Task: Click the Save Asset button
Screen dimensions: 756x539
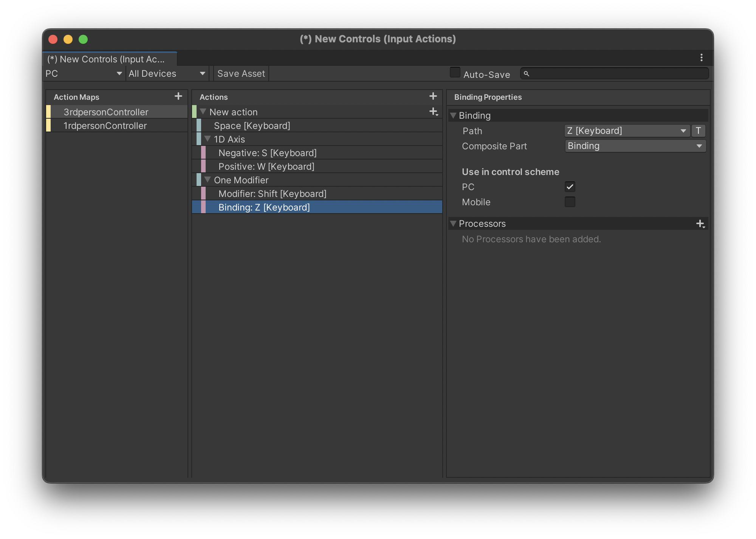Action: point(241,74)
